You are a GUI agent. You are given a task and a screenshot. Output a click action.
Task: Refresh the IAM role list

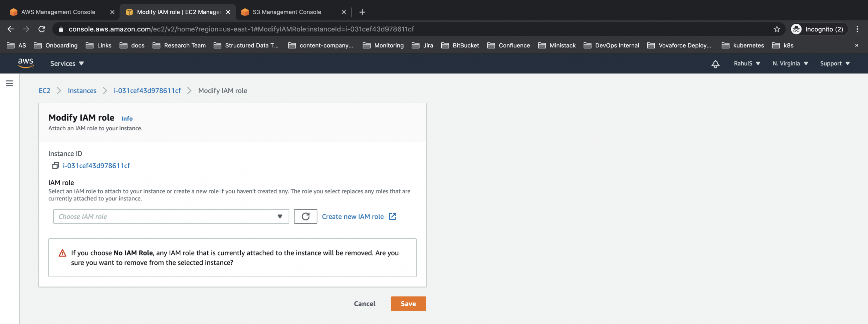(305, 216)
